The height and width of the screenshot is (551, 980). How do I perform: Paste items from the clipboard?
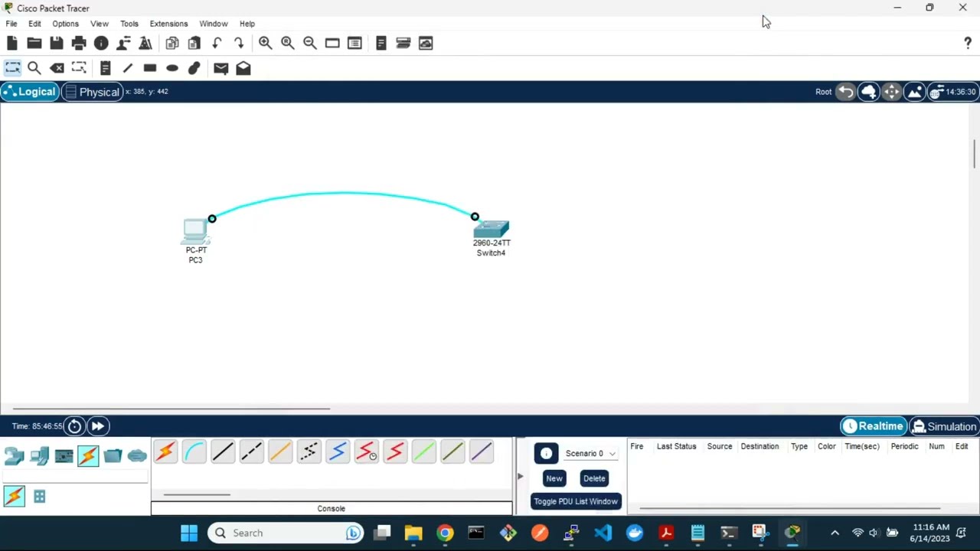(x=194, y=43)
